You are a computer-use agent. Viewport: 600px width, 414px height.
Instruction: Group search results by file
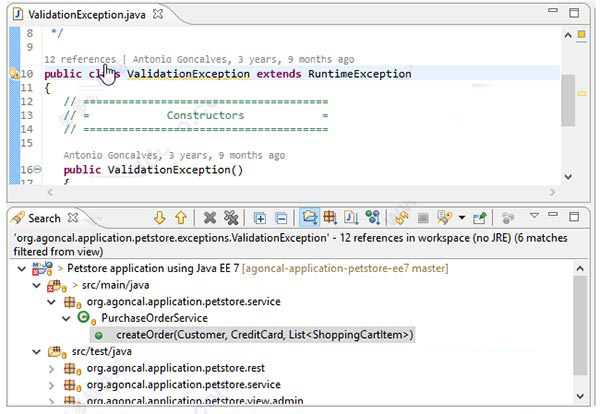351,217
